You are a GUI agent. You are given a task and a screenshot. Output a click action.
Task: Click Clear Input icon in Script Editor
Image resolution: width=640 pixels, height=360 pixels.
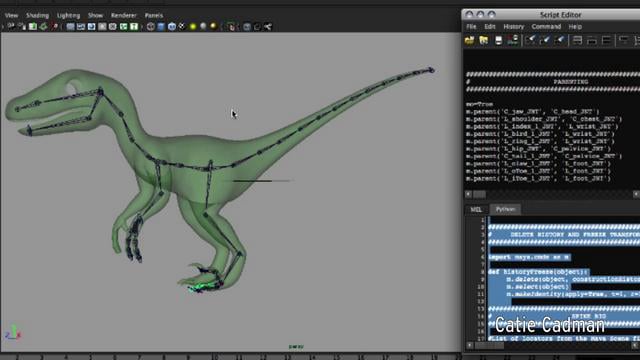pos(545,40)
